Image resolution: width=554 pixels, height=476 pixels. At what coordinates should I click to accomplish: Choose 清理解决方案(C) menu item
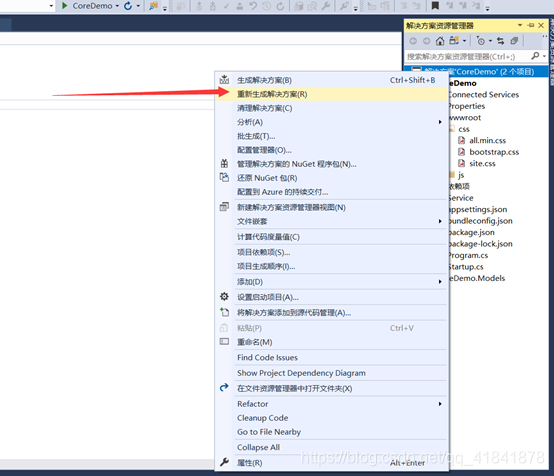[x=332, y=108]
